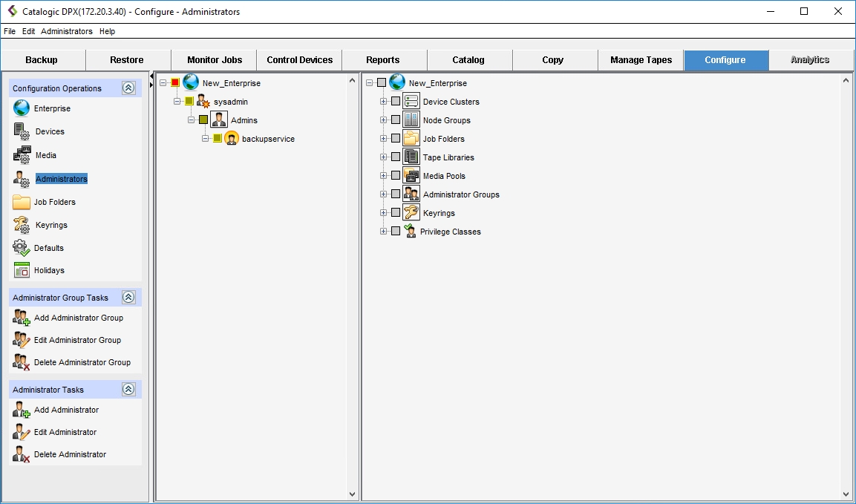Select the Media configuration icon
Screen dimensions: 856x504
(x=22, y=155)
